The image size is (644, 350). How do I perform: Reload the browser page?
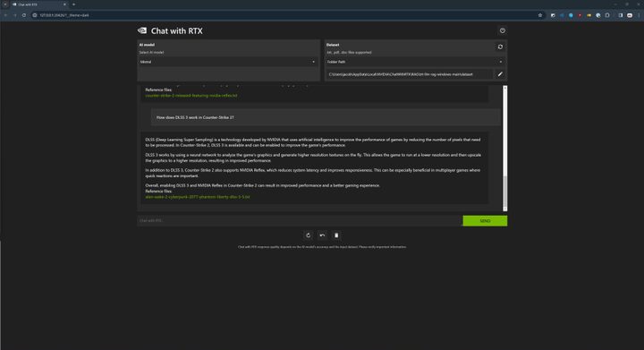point(24,15)
